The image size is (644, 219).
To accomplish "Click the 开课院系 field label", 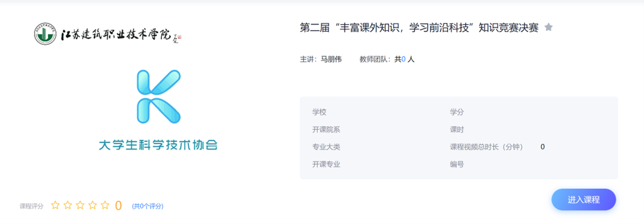I will click(x=326, y=130).
